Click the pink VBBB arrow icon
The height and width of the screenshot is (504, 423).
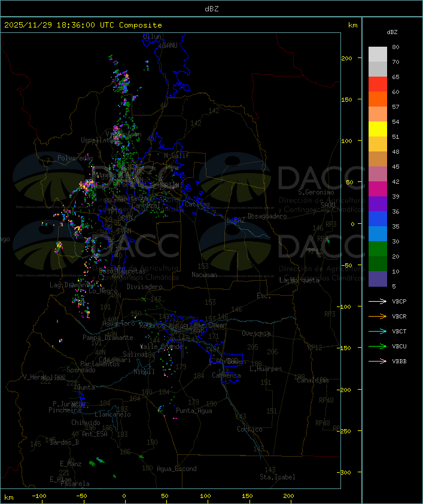tap(378, 361)
